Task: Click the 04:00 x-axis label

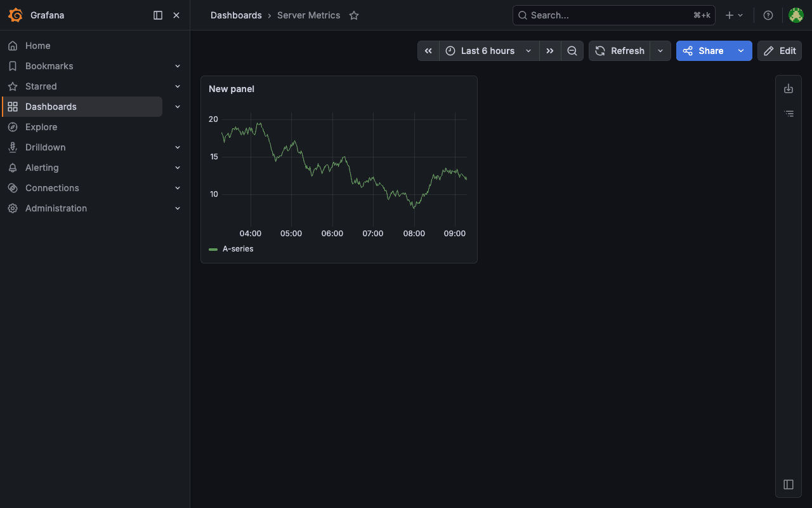Action: pyautogui.click(x=251, y=234)
